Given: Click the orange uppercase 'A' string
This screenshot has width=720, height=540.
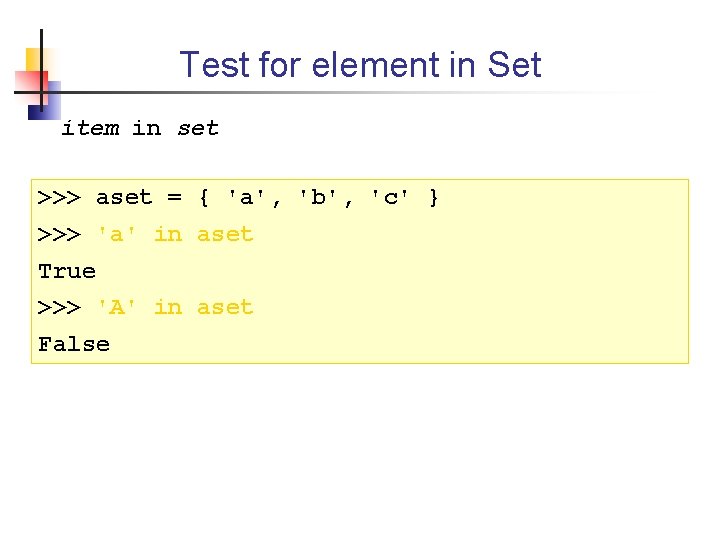Looking at the screenshot, I should [117, 308].
